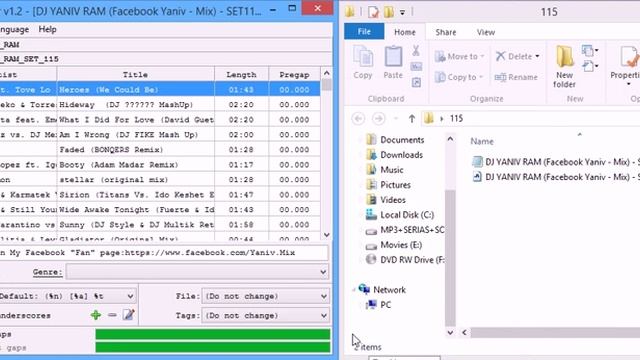Open the Genre dropdown

coord(197,272)
